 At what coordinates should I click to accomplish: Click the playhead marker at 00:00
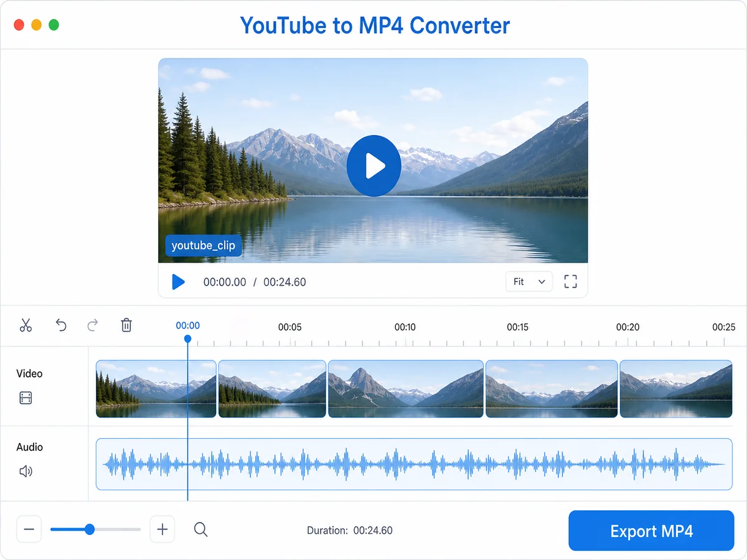click(187, 339)
